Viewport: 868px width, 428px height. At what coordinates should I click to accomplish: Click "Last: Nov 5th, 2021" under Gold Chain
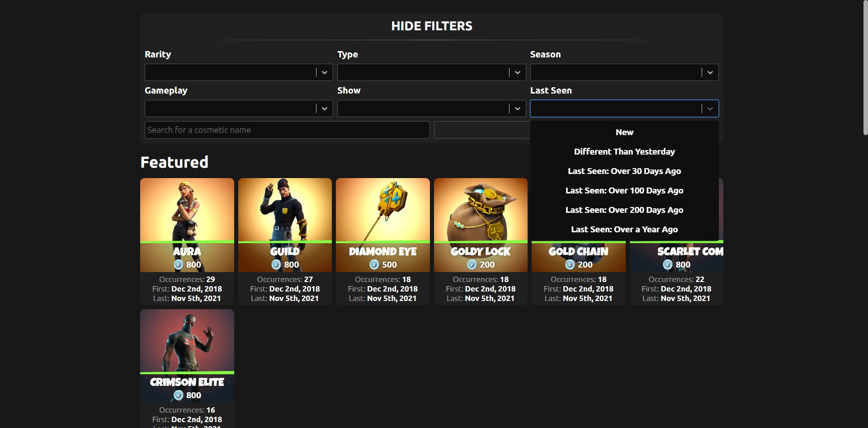click(579, 298)
